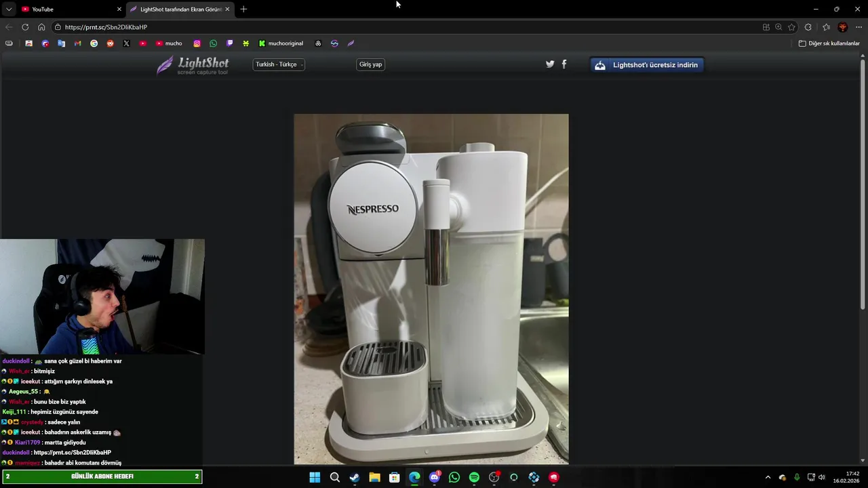The height and width of the screenshot is (488, 868).
Task: Open the Gmail bookmark icon
Action: (x=77, y=43)
